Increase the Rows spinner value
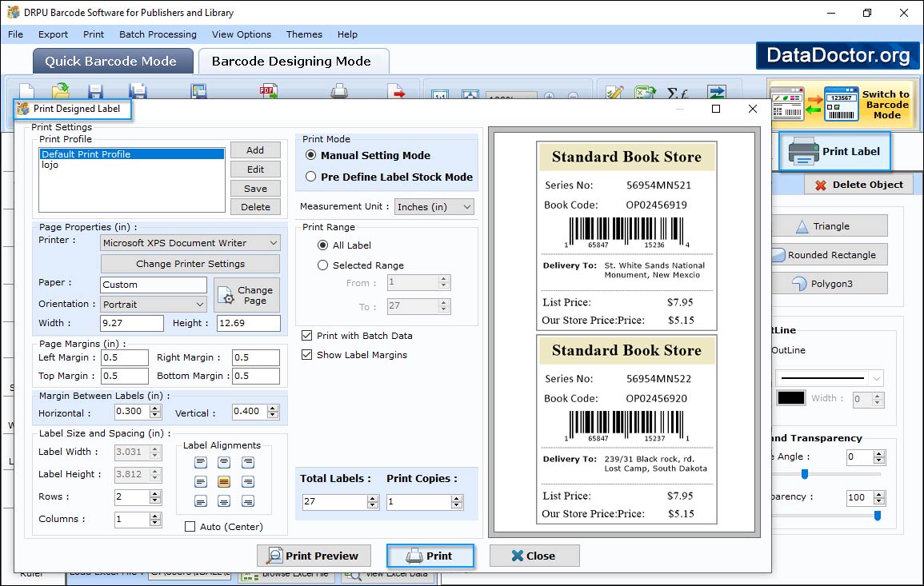The height and width of the screenshot is (586, 924). 155,493
